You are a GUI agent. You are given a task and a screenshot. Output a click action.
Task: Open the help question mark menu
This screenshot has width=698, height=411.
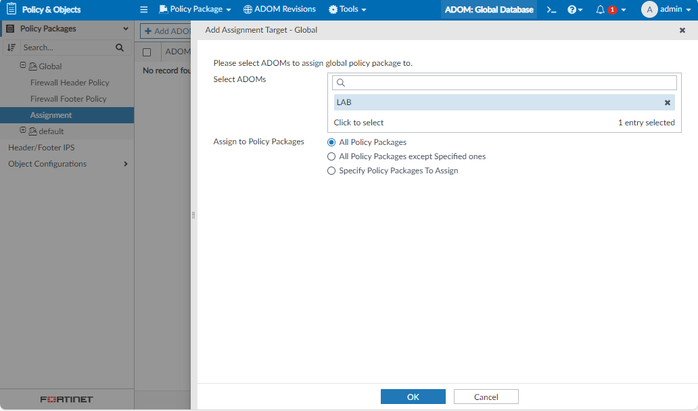point(574,9)
